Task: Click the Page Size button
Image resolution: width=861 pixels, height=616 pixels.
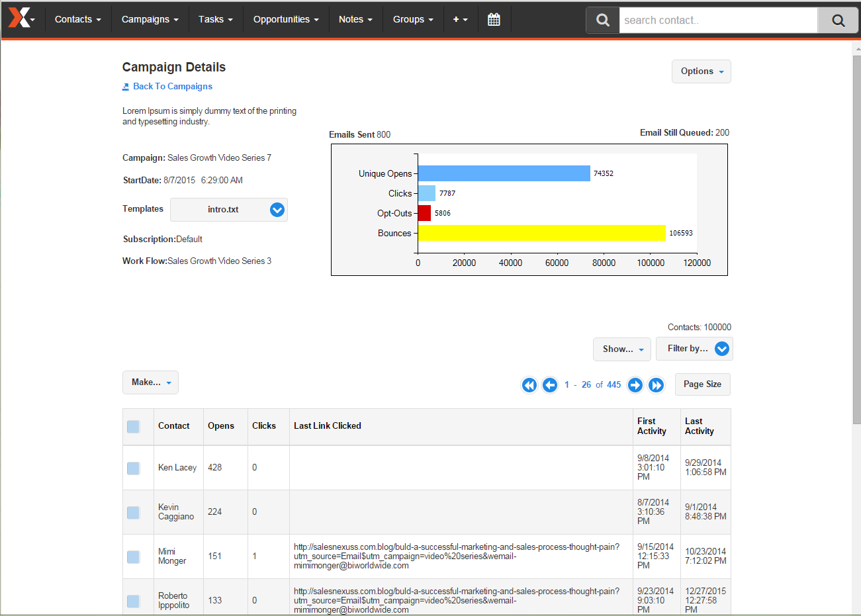Action: [702, 384]
